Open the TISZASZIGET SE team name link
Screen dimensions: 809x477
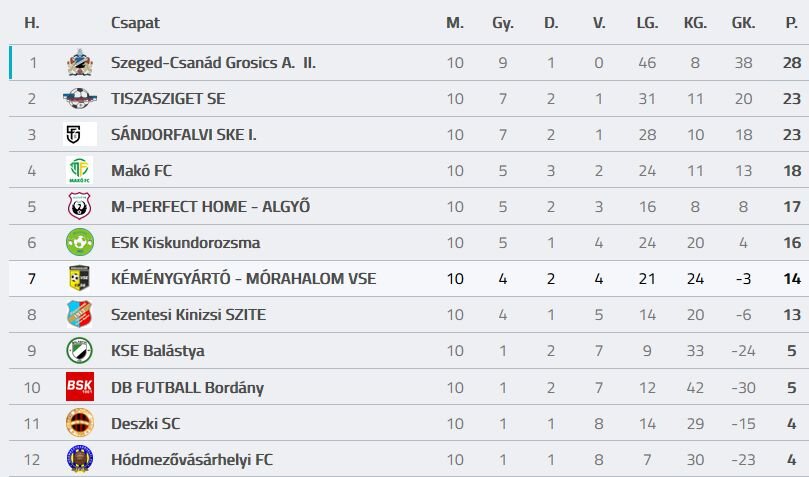(168, 99)
